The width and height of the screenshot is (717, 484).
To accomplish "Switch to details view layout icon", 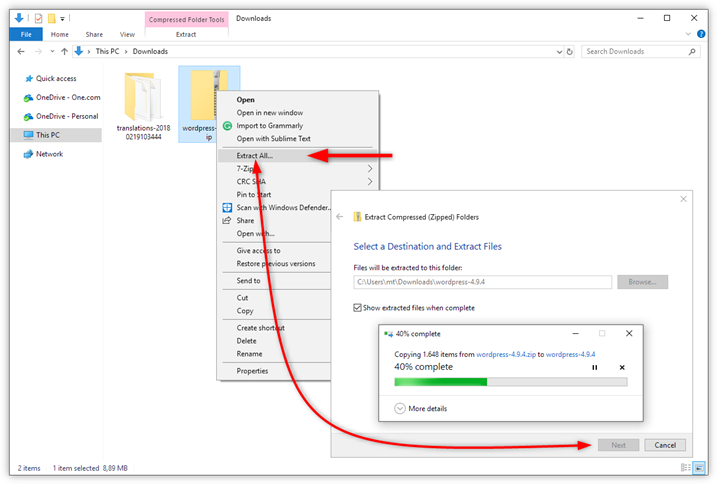I will pyautogui.click(x=685, y=468).
